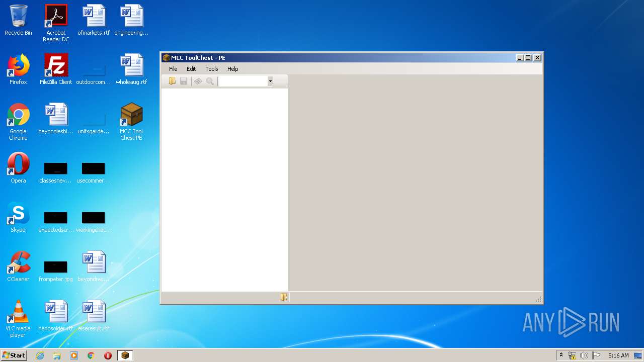The image size is (644, 362).
Task: Select the MCC Tool Chest PE shortcut
Action: click(x=131, y=122)
